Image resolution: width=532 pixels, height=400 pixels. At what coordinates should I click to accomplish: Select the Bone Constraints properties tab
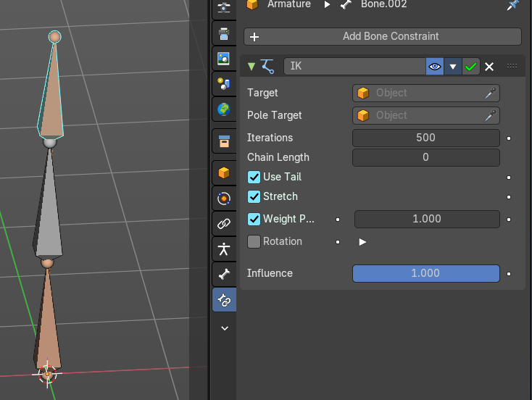coord(224,300)
